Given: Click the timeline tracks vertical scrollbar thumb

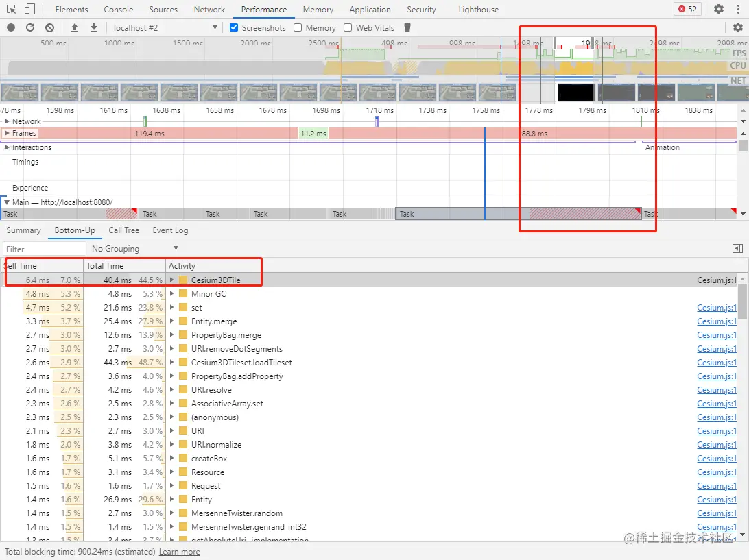Looking at the screenshot, I should [x=743, y=145].
